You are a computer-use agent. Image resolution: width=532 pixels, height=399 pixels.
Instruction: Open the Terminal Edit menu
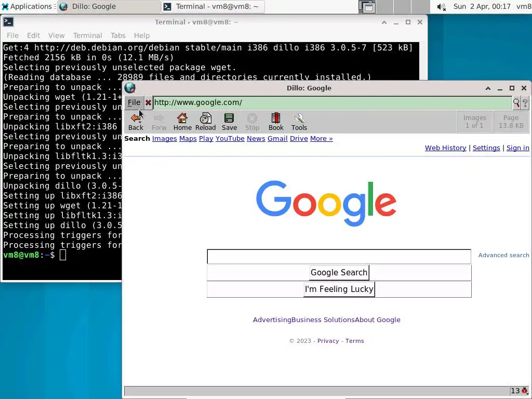(x=34, y=35)
